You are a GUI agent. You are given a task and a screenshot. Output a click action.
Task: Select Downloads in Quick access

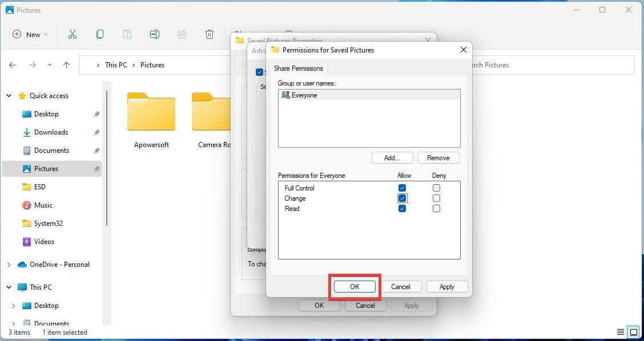(51, 132)
